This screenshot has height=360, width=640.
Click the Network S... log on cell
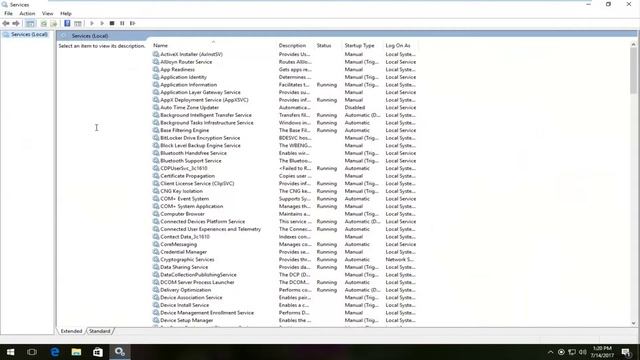click(x=400, y=259)
